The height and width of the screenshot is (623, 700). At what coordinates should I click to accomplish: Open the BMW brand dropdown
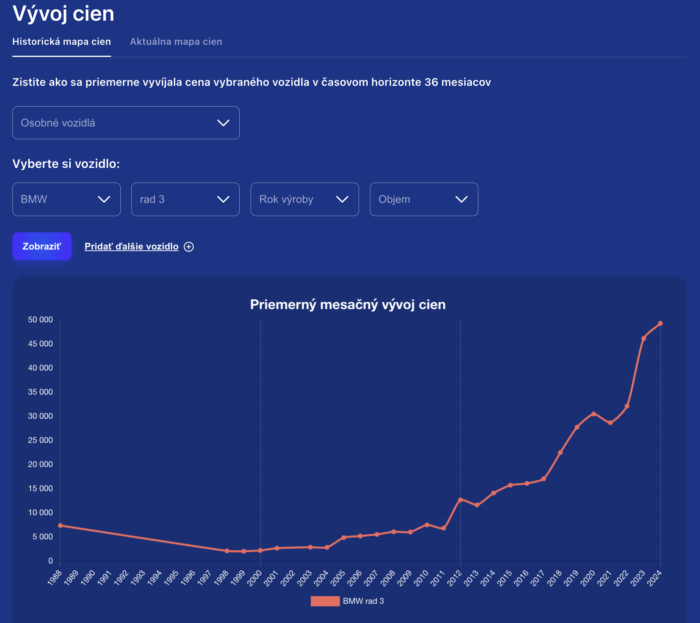pyautogui.click(x=67, y=199)
